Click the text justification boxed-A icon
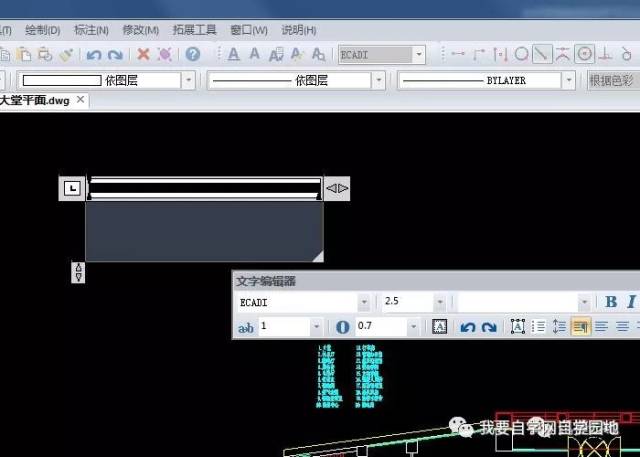The image size is (640, 457). click(518, 326)
